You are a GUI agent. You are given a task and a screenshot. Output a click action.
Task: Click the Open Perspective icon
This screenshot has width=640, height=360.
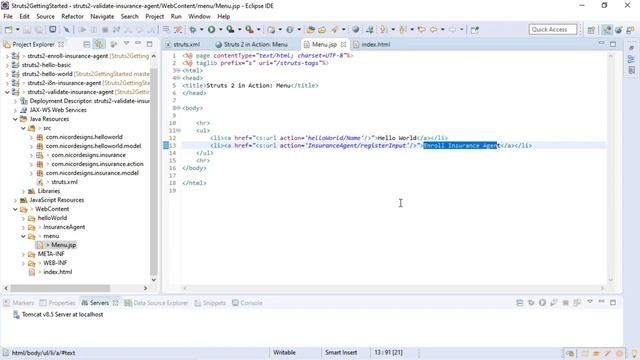(x=591, y=30)
